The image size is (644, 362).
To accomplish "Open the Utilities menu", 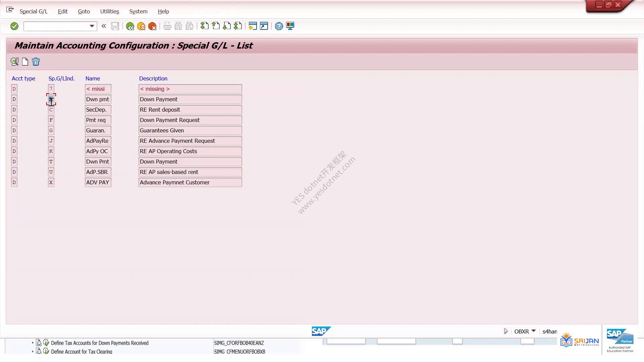I will pyautogui.click(x=110, y=11).
